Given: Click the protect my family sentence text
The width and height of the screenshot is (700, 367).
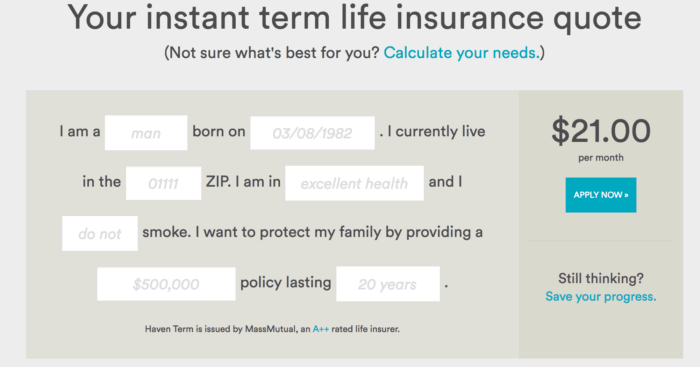Looking at the screenshot, I should (312, 232).
